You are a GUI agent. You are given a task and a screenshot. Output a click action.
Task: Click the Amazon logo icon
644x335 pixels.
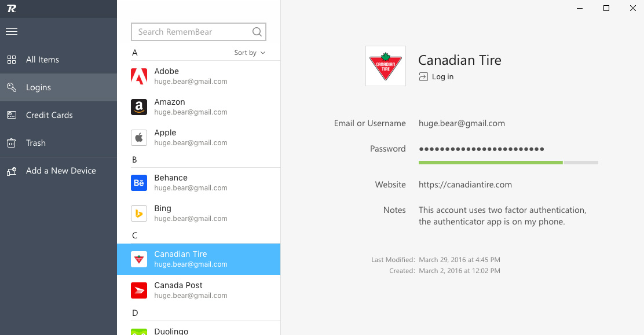pyautogui.click(x=139, y=107)
